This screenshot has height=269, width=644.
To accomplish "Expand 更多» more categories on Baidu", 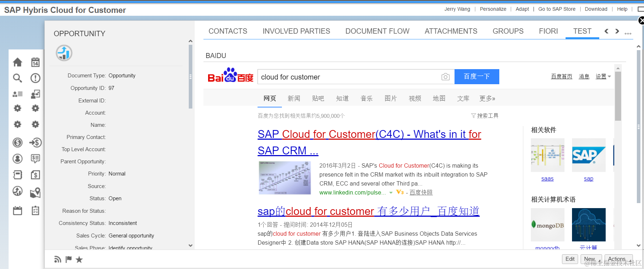I will point(487,99).
